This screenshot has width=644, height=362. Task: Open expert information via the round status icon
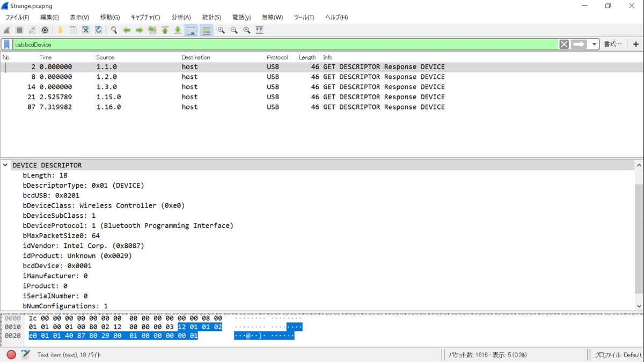tap(10, 354)
